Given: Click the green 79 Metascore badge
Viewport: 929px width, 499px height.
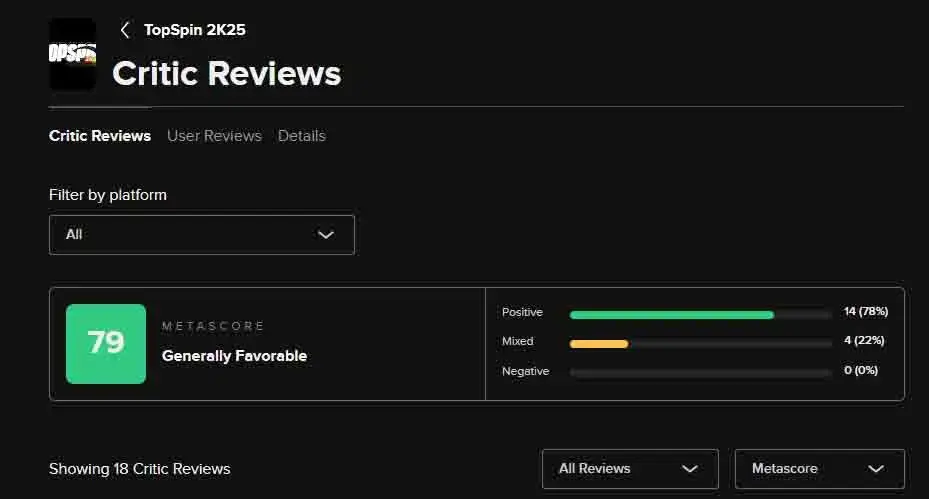Looking at the screenshot, I should pyautogui.click(x=106, y=344).
